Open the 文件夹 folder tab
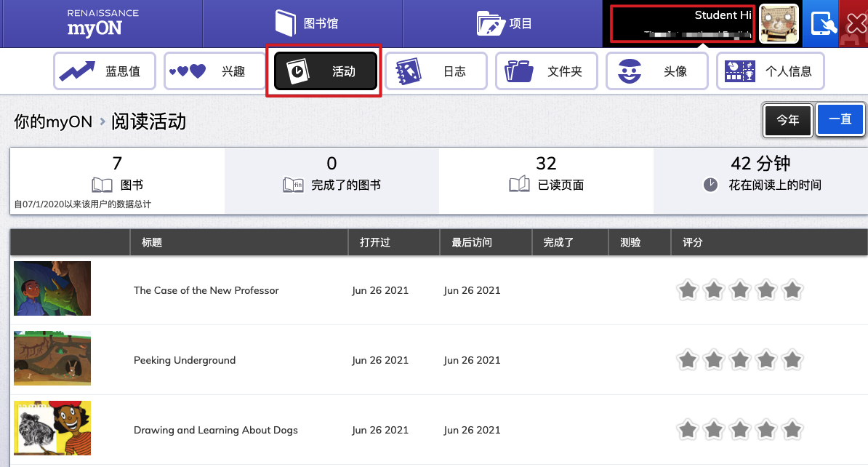The width and height of the screenshot is (868, 467). 547,71
